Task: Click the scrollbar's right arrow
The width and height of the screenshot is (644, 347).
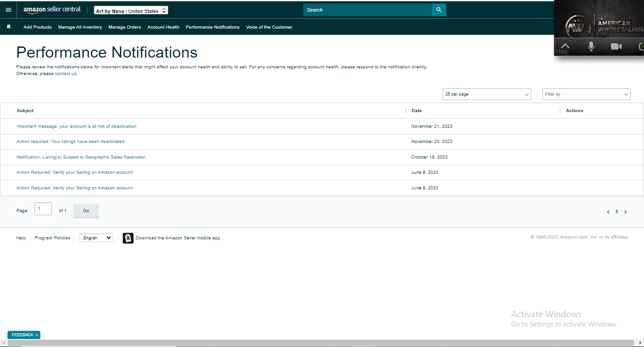Action: (x=640, y=343)
